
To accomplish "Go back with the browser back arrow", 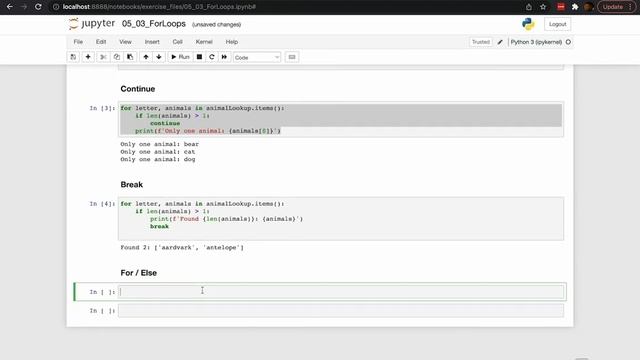I will point(9,7).
